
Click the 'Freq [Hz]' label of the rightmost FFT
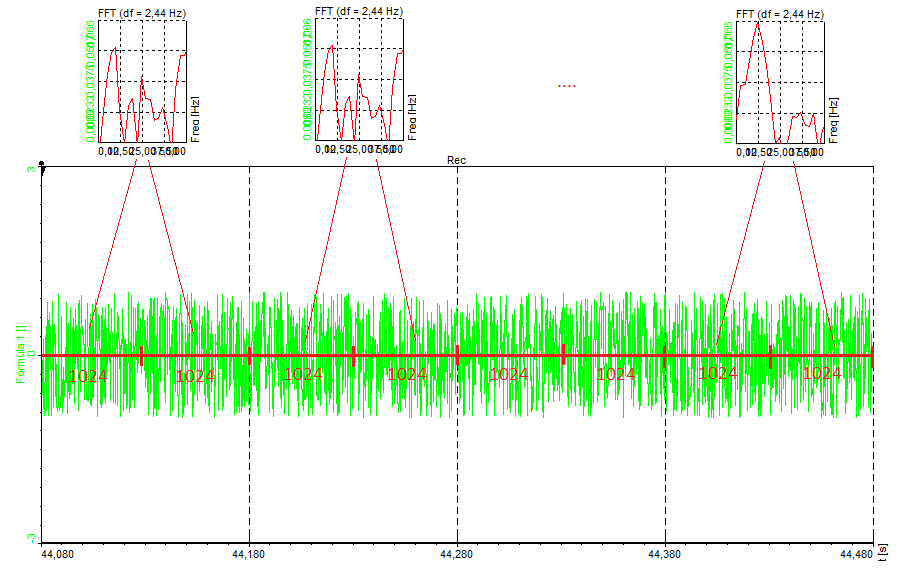[x=833, y=121]
